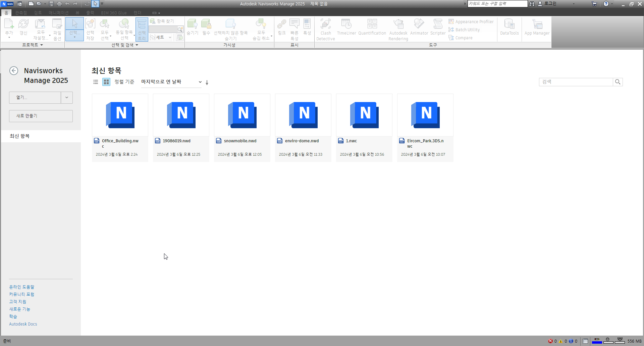The height and width of the screenshot is (346, 644).
Task: Open the 세트 (Sets) dropdown
Action: click(x=161, y=37)
